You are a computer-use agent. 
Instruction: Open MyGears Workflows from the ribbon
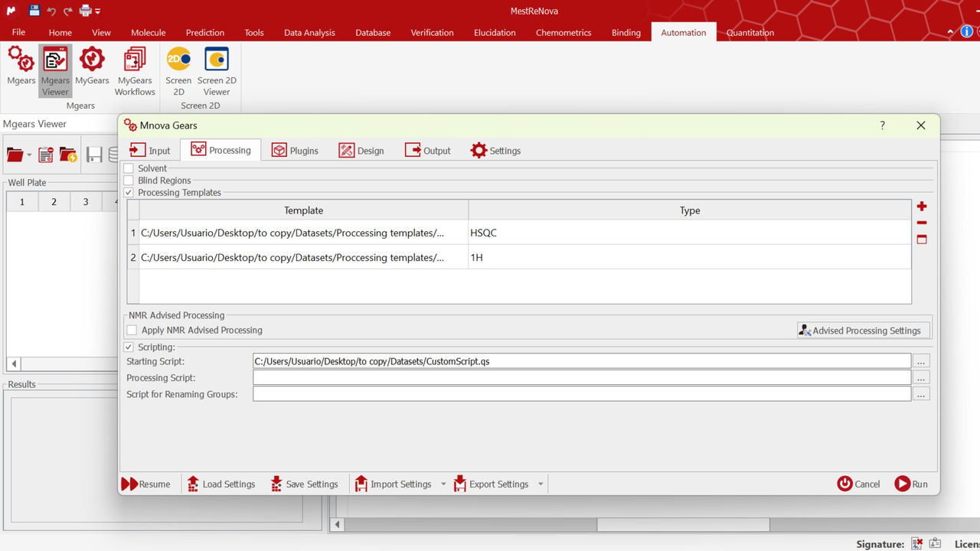(135, 71)
